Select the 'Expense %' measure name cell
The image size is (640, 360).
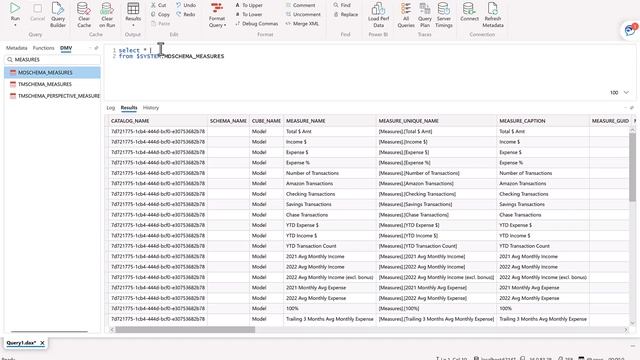(x=329, y=162)
